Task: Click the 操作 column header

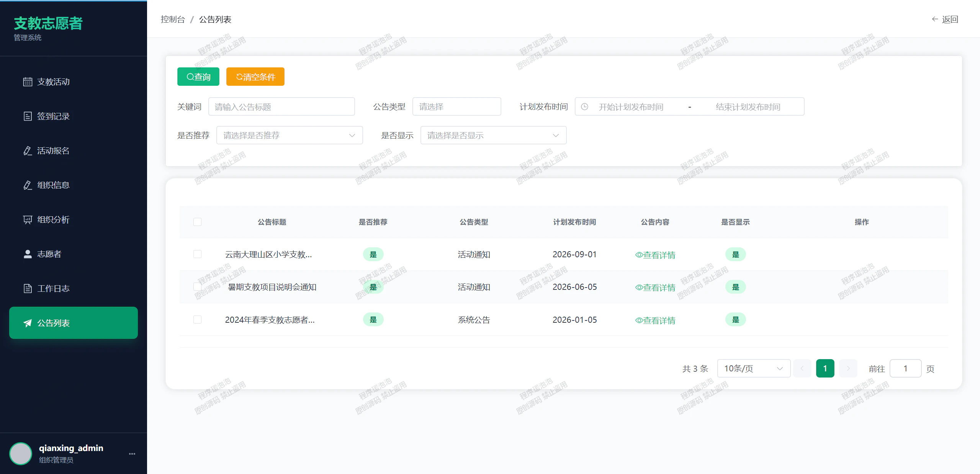Action: pos(862,222)
